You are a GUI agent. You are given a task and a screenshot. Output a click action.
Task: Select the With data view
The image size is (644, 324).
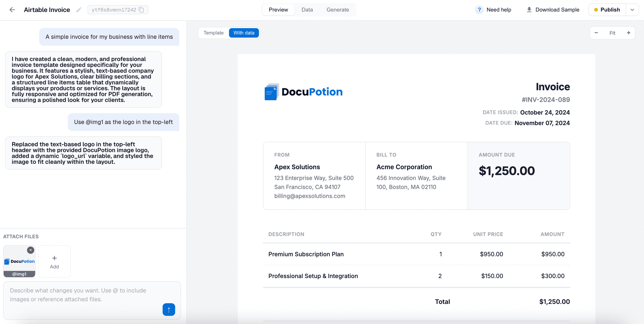tap(244, 33)
